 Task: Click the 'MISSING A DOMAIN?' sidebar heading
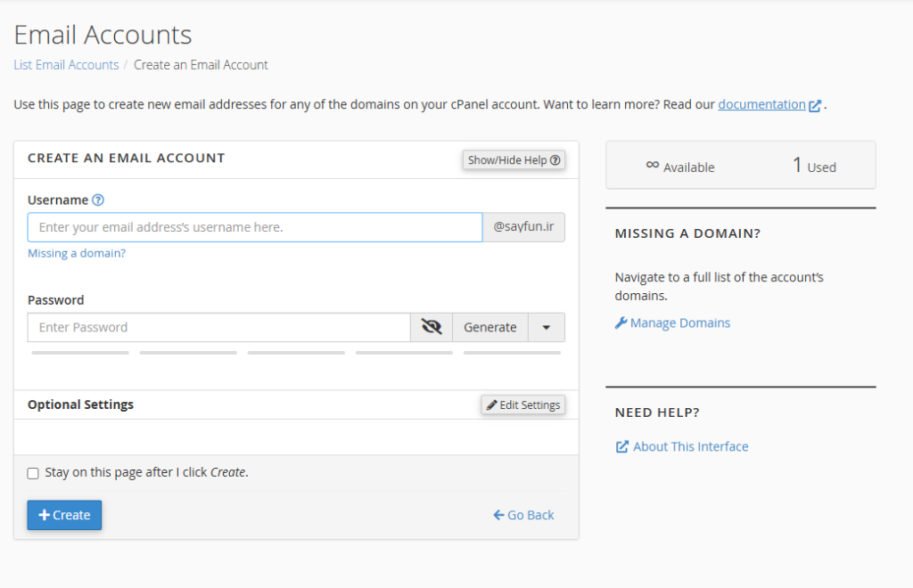click(x=687, y=233)
